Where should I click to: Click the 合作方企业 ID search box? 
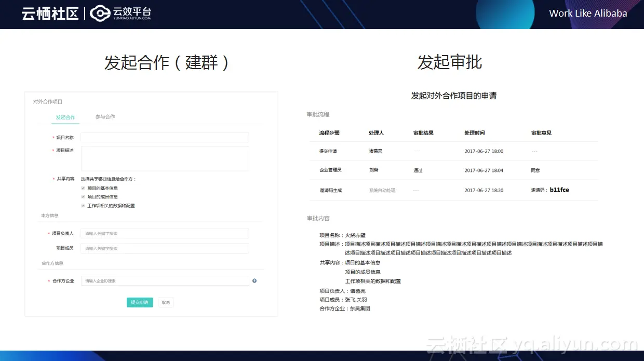165,280
